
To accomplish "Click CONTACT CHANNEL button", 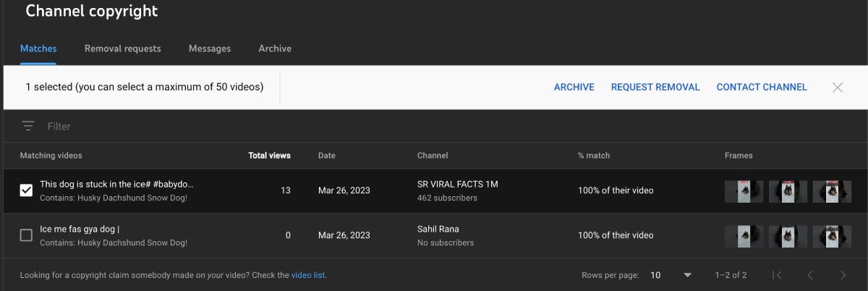I will click(762, 87).
